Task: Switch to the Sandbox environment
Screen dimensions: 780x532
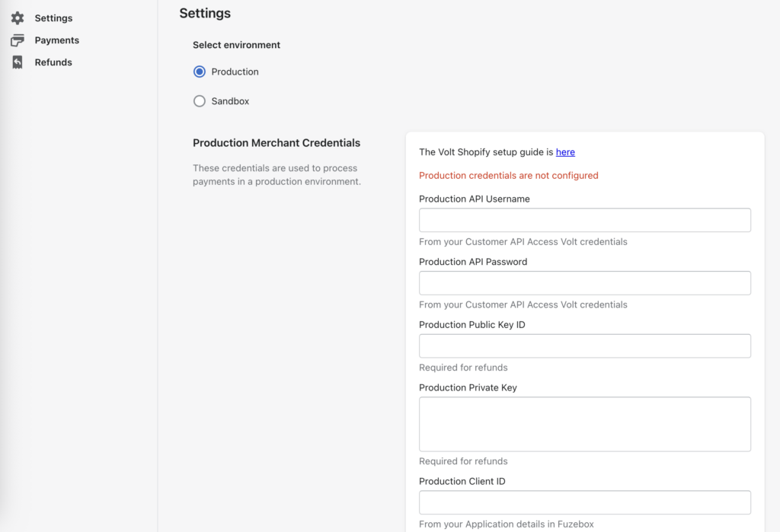Action: pos(199,100)
